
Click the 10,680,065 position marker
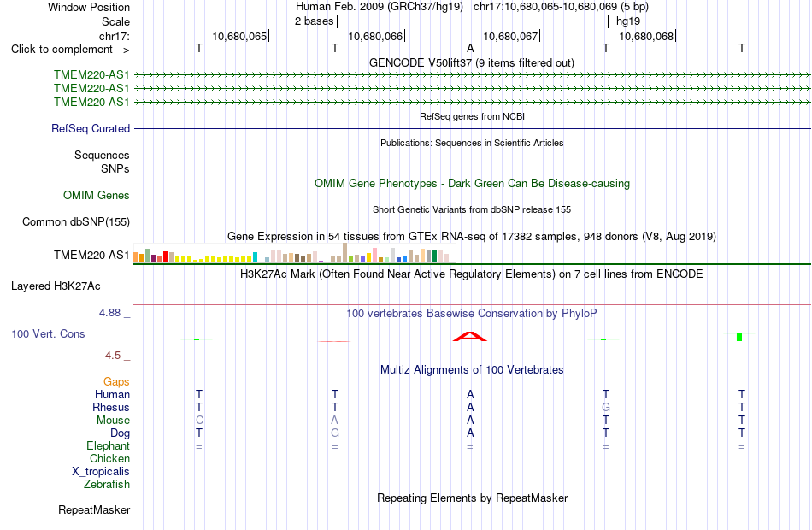pyautogui.click(x=241, y=36)
